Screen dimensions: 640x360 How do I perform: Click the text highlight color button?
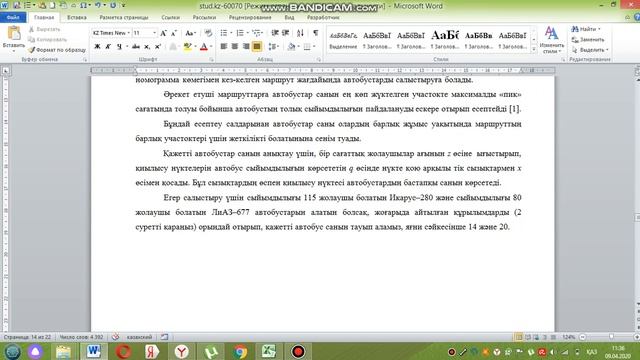[187, 47]
